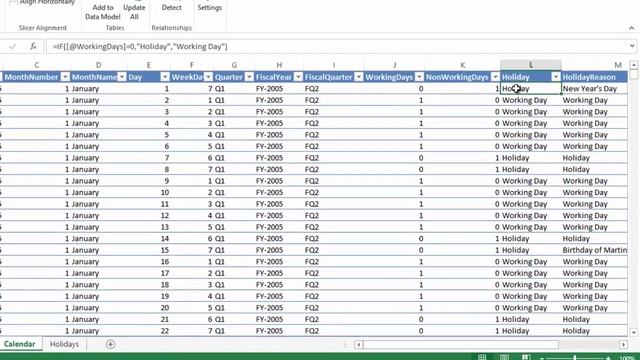Switch to Page Layout view icon

504,357
